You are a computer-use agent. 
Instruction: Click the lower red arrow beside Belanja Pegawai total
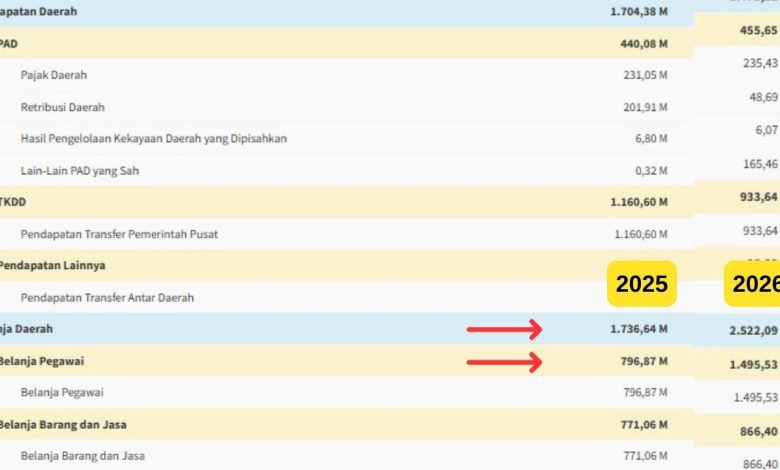[x=504, y=361]
